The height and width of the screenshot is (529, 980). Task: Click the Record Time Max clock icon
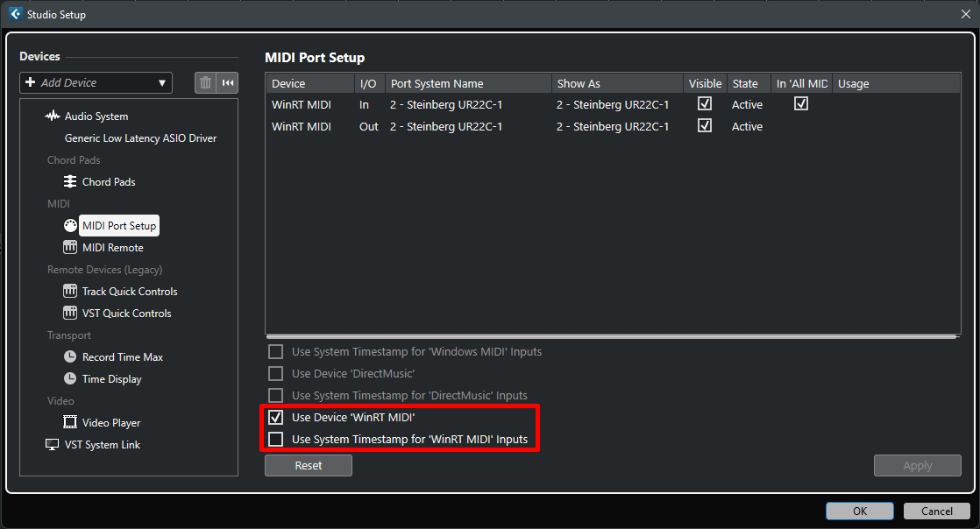coord(70,357)
